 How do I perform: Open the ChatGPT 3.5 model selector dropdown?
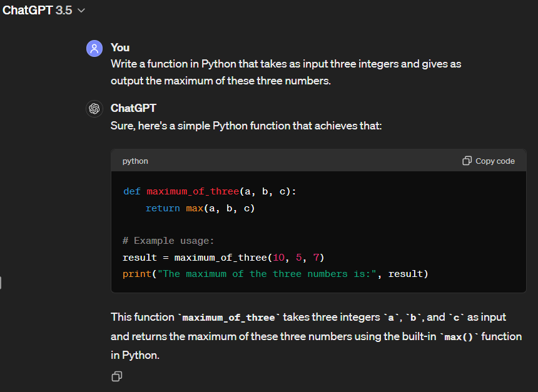tap(44, 10)
